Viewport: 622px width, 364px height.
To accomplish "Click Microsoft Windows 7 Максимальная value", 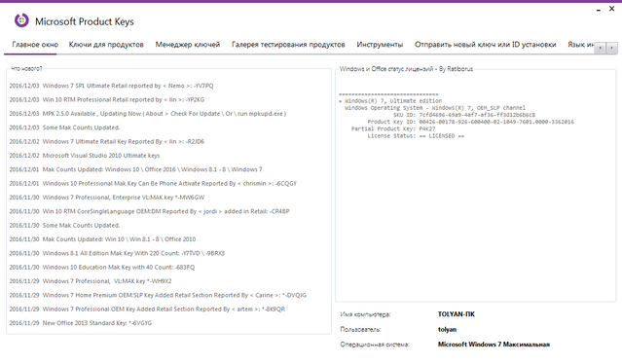I will click(494, 345).
